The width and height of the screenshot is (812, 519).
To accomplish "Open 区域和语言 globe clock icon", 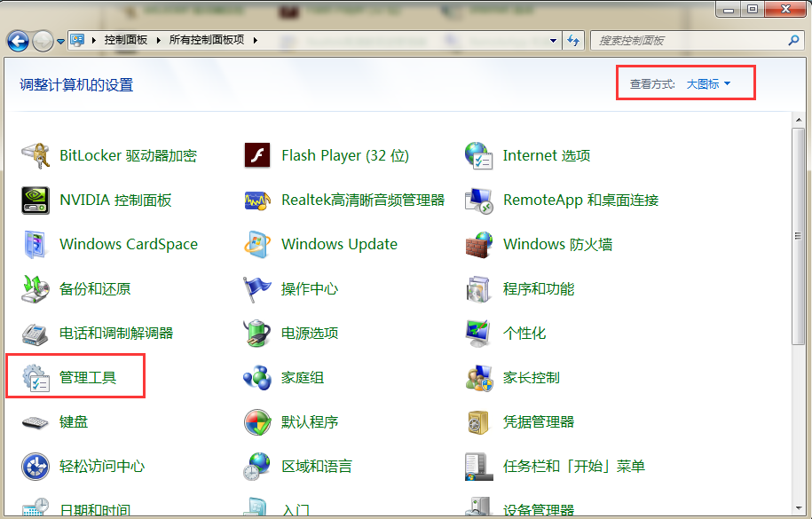I will [x=256, y=467].
